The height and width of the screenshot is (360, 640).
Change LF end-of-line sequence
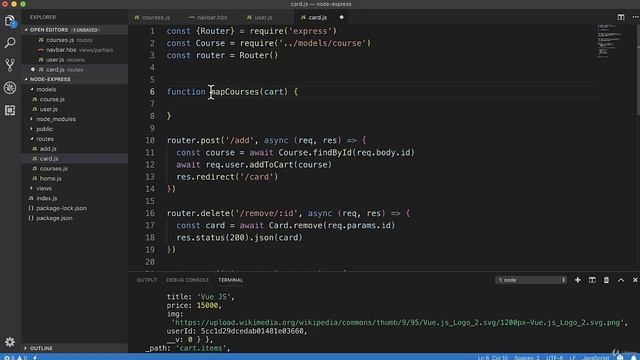pyautogui.click(x=573, y=358)
